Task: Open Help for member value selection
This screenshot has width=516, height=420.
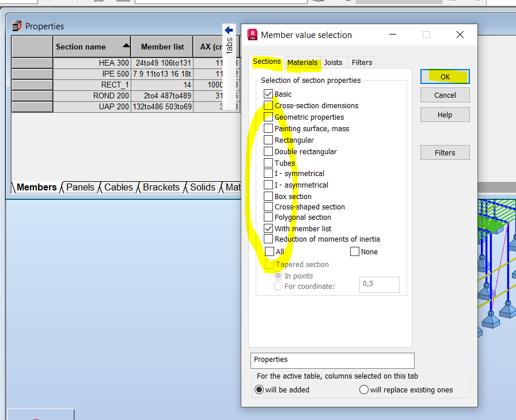Action: click(445, 114)
